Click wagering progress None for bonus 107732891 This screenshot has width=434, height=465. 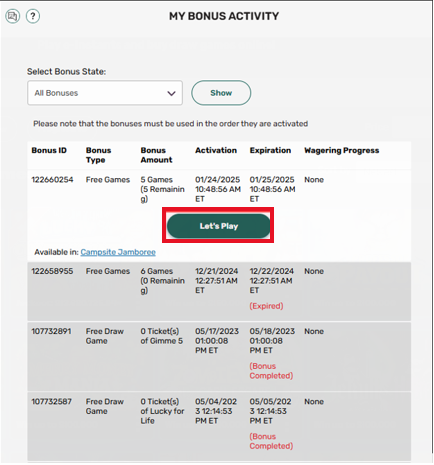tap(314, 332)
